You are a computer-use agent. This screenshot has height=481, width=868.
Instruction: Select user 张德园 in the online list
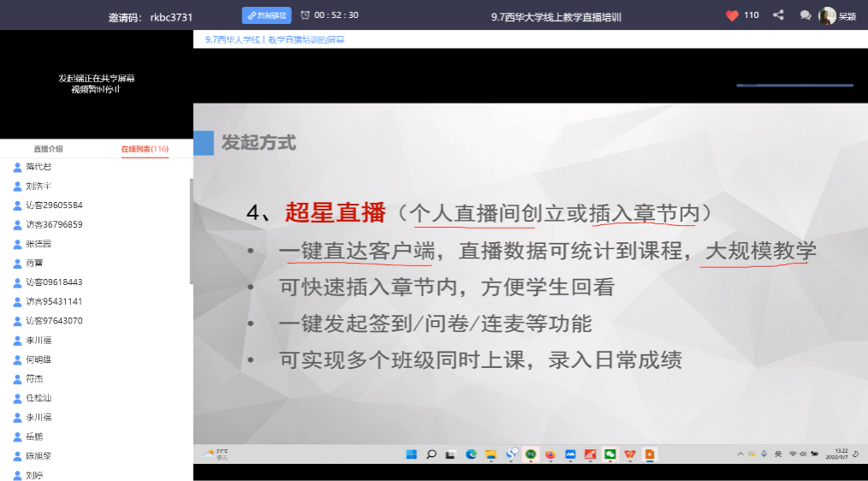(39, 244)
